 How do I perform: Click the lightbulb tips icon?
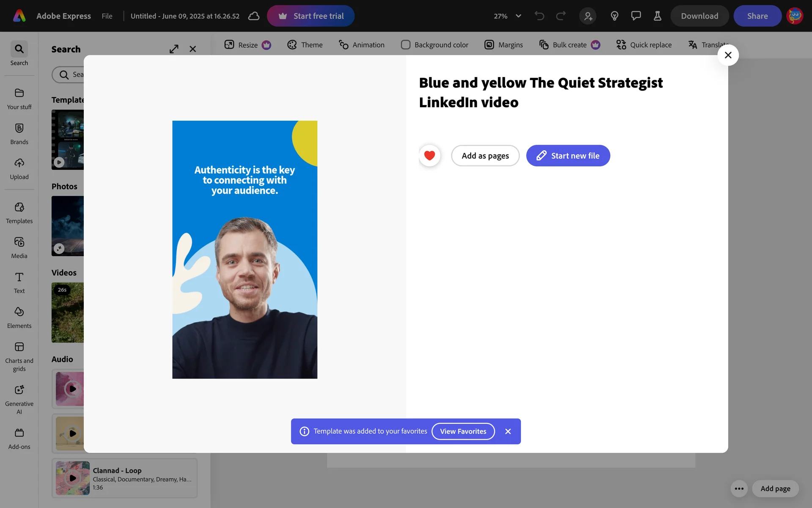point(614,16)
